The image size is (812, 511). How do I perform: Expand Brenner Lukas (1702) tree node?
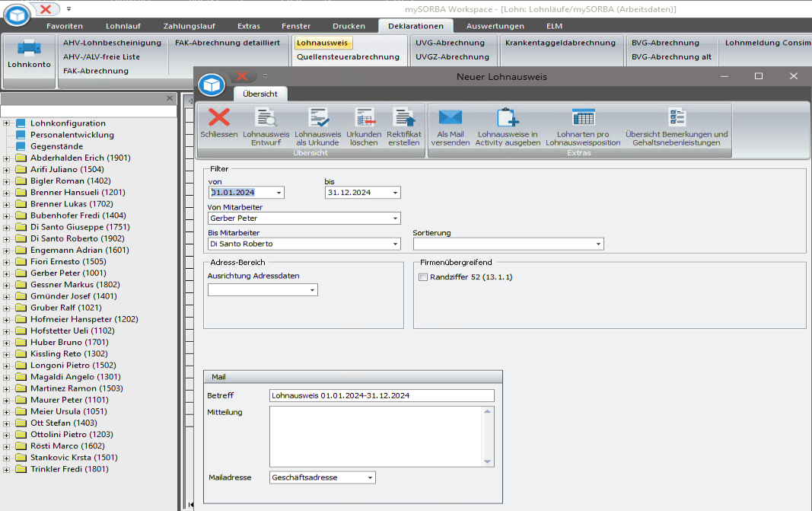[6, 204]
